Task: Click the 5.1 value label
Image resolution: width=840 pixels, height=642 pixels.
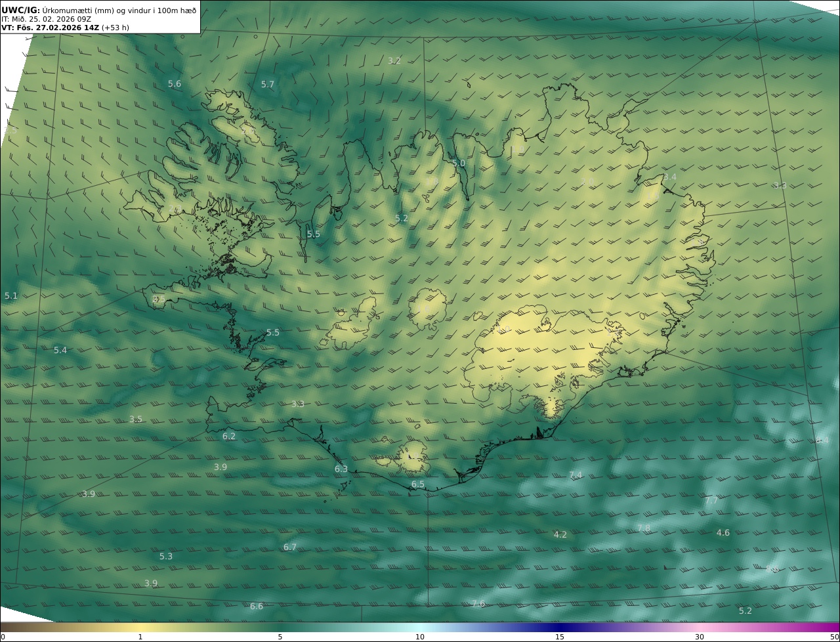Action: pos(11,296)
